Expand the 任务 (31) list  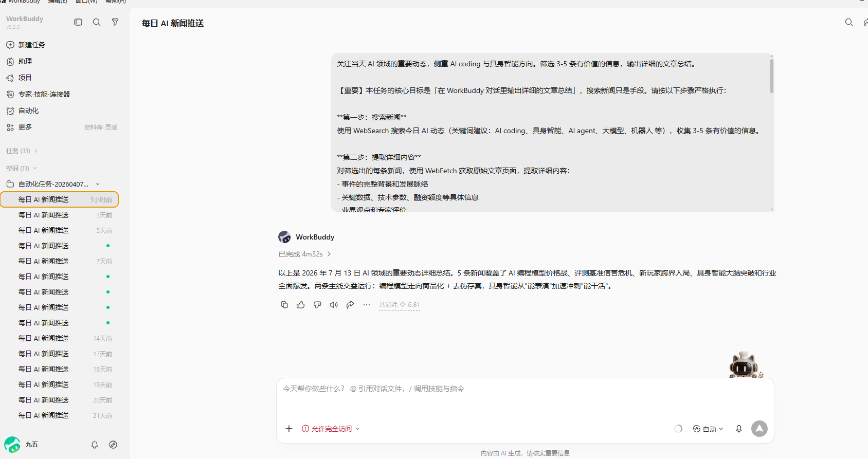(22, 151)
